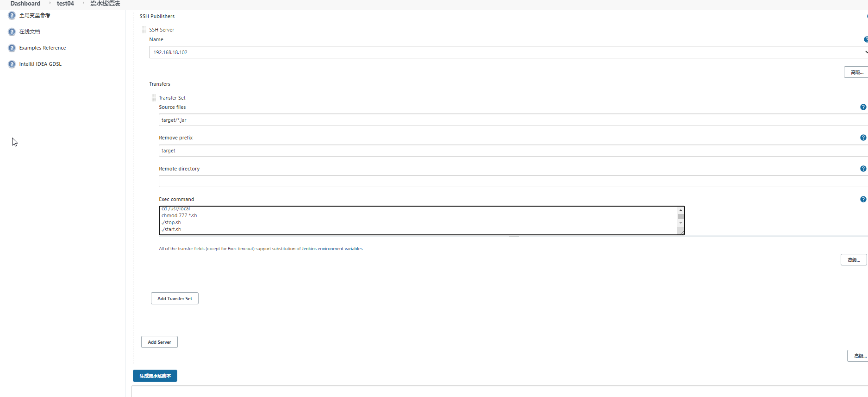Expand advanced options below Add Server

pyautogui.click(x=857, y=356)
